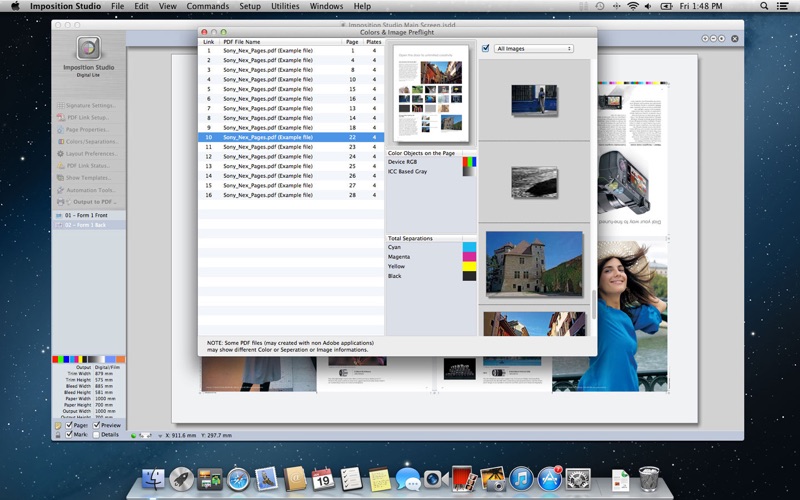Image resolution: width=800 pixels, height=500 pixels.
Task: Open the Utilities menu
Action: (x=285, y=6)
